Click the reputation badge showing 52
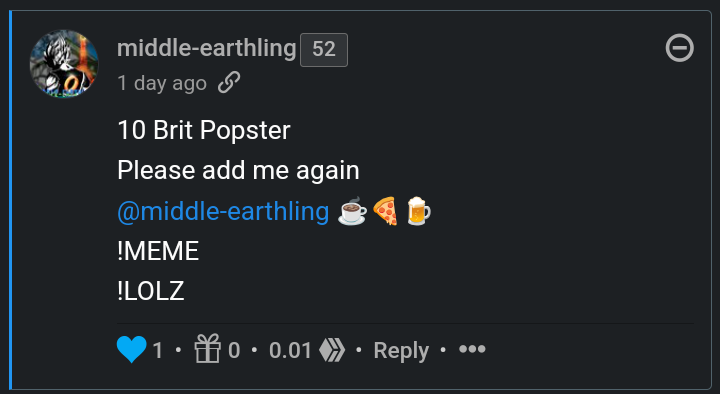This screenshot has height=394, width=720. (x=324, y=50)
